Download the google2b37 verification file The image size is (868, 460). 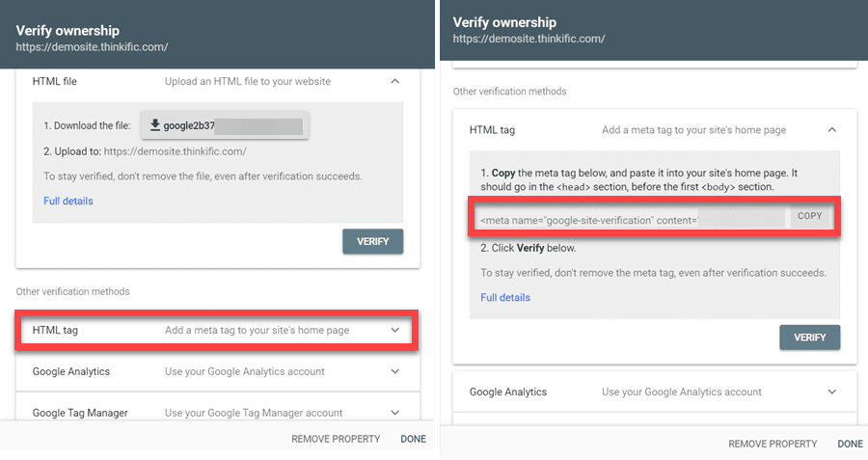click(224, 125)
